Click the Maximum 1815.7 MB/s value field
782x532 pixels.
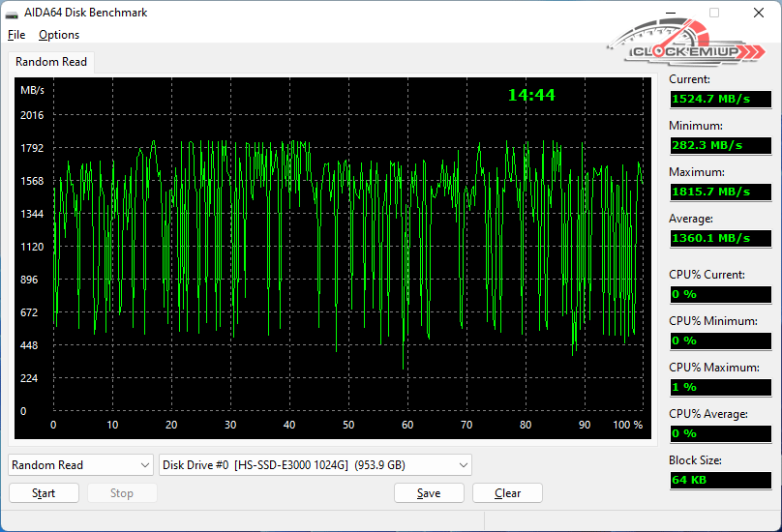coord(720,192)
